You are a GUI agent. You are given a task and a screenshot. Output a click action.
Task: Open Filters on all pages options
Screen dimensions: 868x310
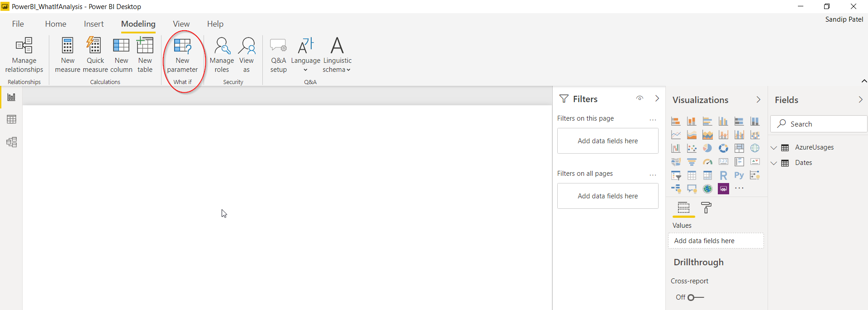point(653,175)
